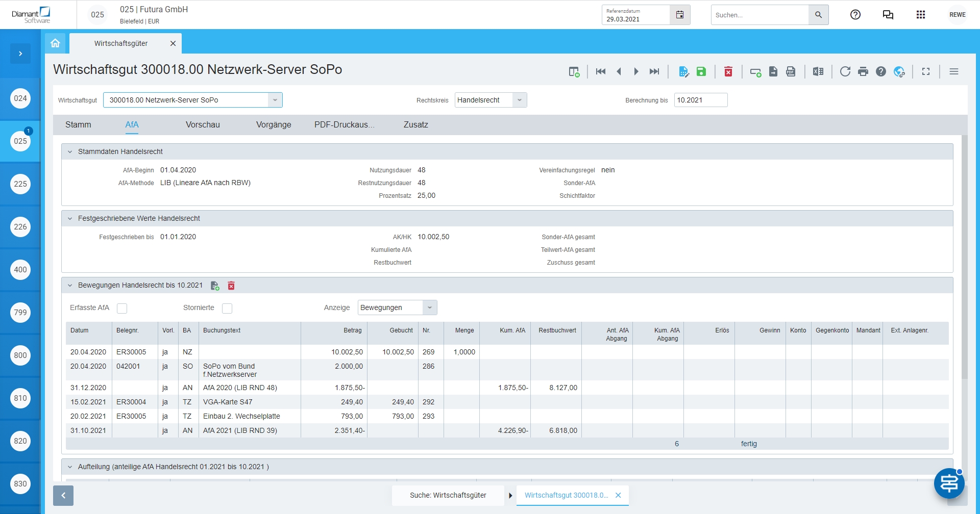Click the PDF export icon
This screenshot has width=980, height=514.
point(791,71)
